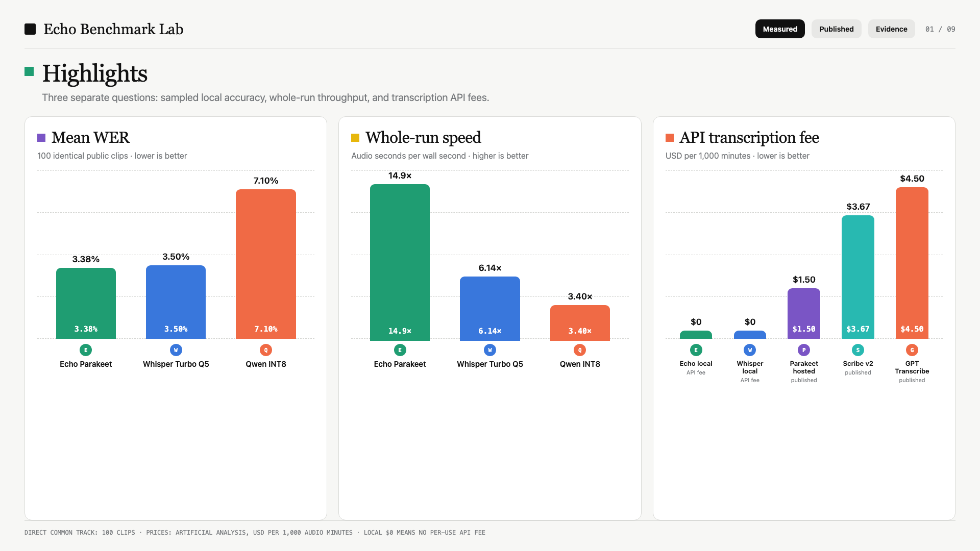Screen dimensions: 980x551
Task: Select the orange 7.10% WER bar
Action: (x=266, y=264)
